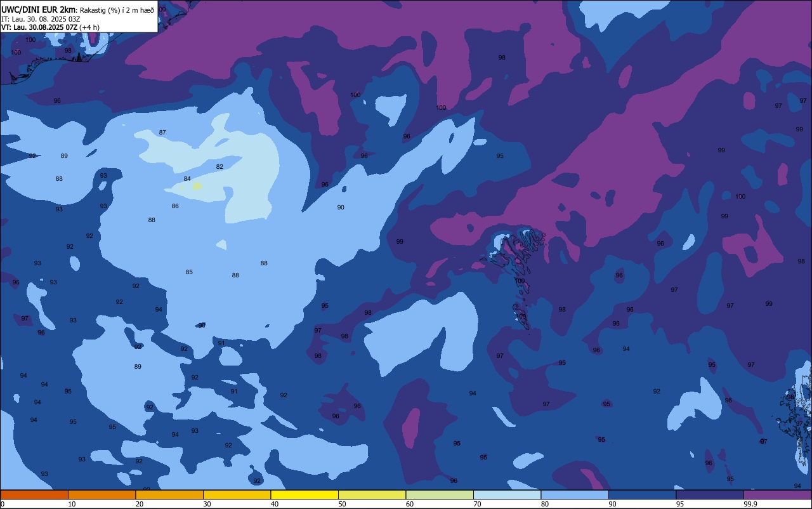812x509 pixels.
Task: Click the 30–40 legend color segment
Action: (237, 494)
